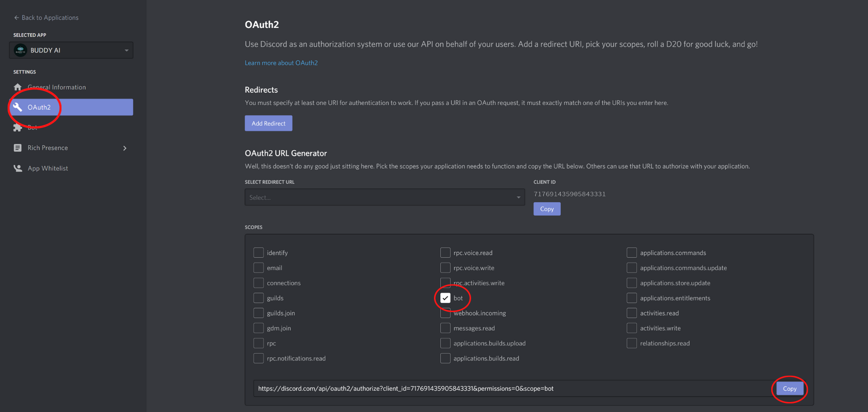
Task: Check the activities.write scope
Action: (x=632, y=328)
